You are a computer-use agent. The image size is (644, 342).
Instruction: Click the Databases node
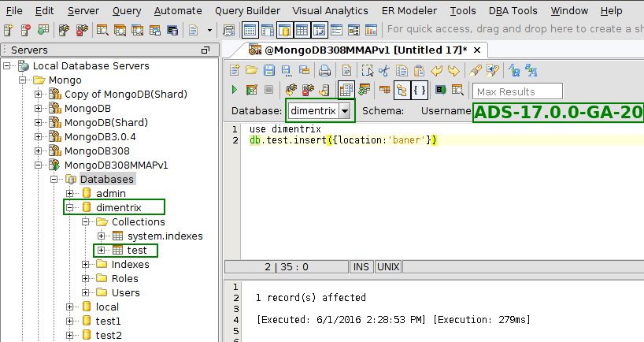point(107,179)
